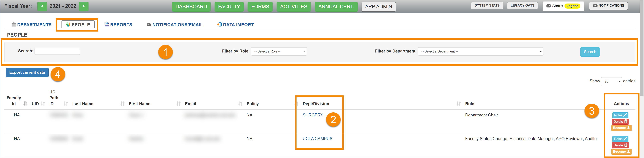
Task: Focus the Search text field
Action: (x=57, y=51)
